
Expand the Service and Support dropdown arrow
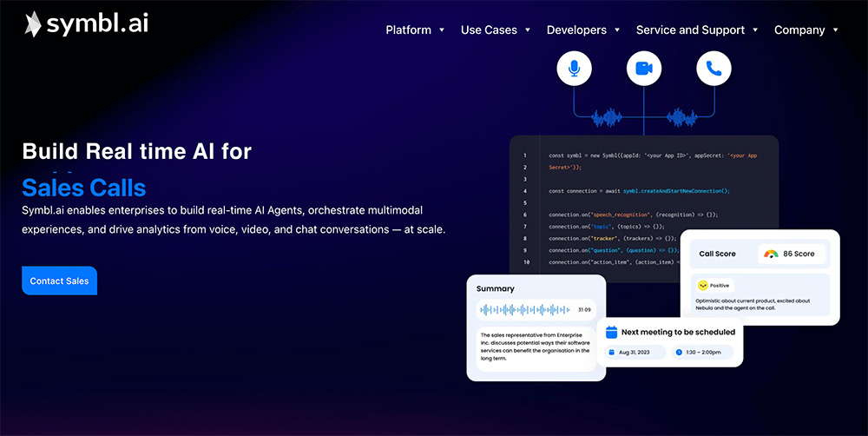coord(755,30)
